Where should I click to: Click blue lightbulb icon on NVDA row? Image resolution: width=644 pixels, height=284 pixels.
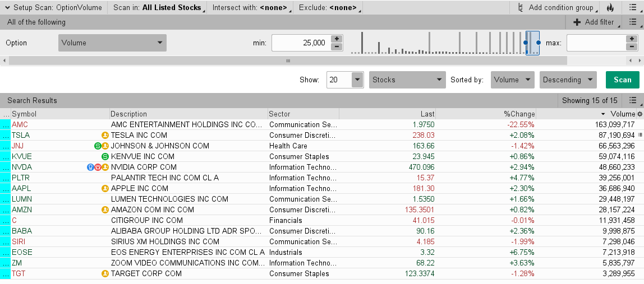[x=90, y=167]
